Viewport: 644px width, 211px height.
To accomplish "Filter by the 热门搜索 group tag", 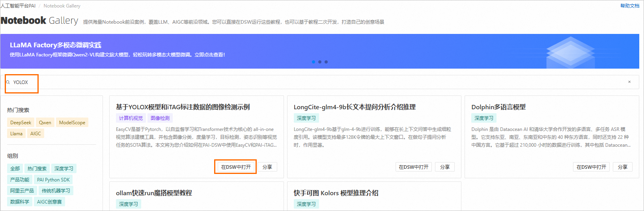I will (37, 169).
